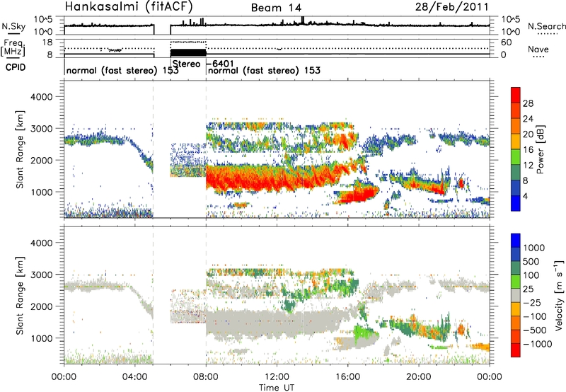Click the 'Freq. [MHz]' axis label

[x=13, y=47]
